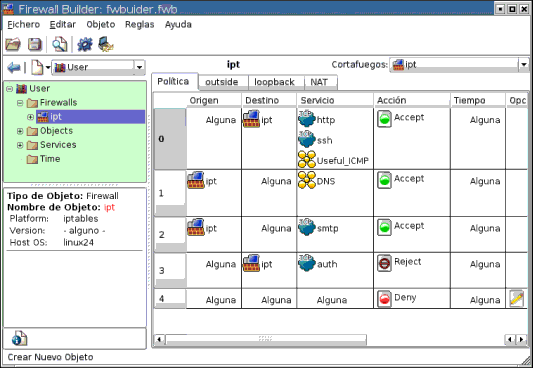The image size is (533, 368).
Task: Select rule number 1 row header
Action: click(170, 193)
